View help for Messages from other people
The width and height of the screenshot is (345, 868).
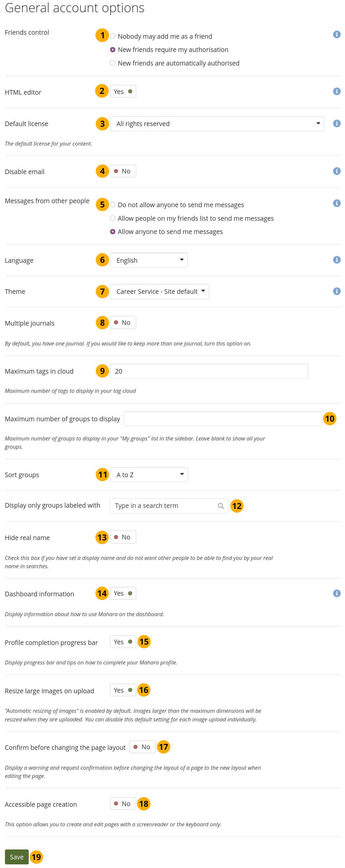pyautogui.click(x=336, y=203)
